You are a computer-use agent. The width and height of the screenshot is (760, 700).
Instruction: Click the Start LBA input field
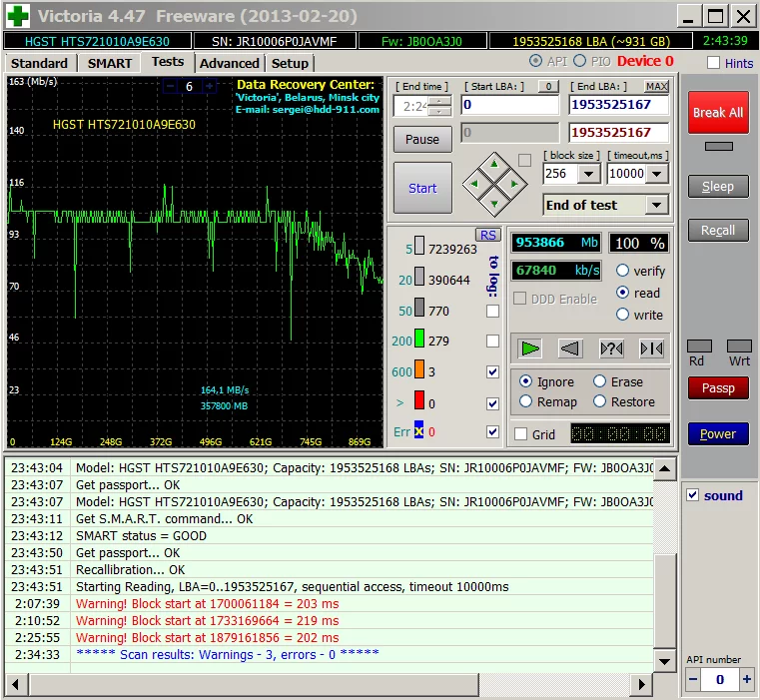(x=510, y=105)
